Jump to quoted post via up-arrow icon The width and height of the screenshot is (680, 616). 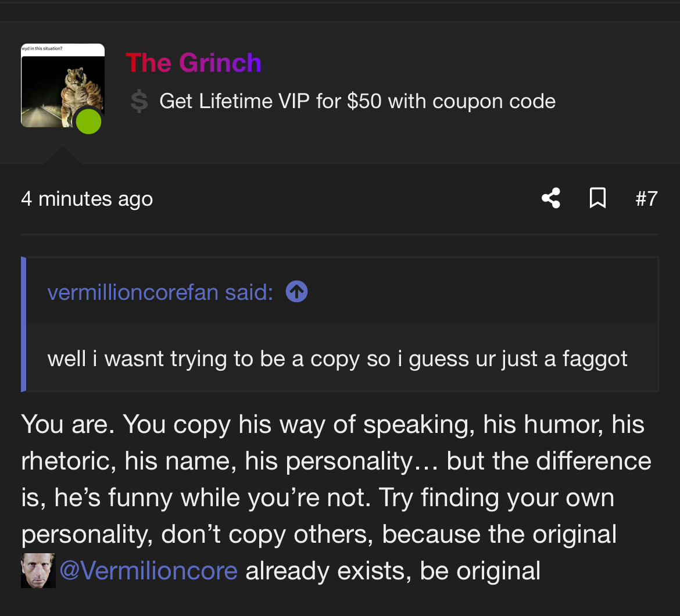click(x=296, y=292)
